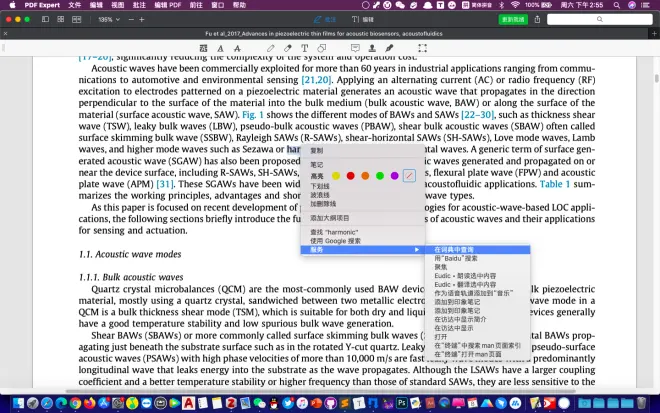Pick purple highlight color
Viewport: 660px width, 413px height.
pos(394,176)
